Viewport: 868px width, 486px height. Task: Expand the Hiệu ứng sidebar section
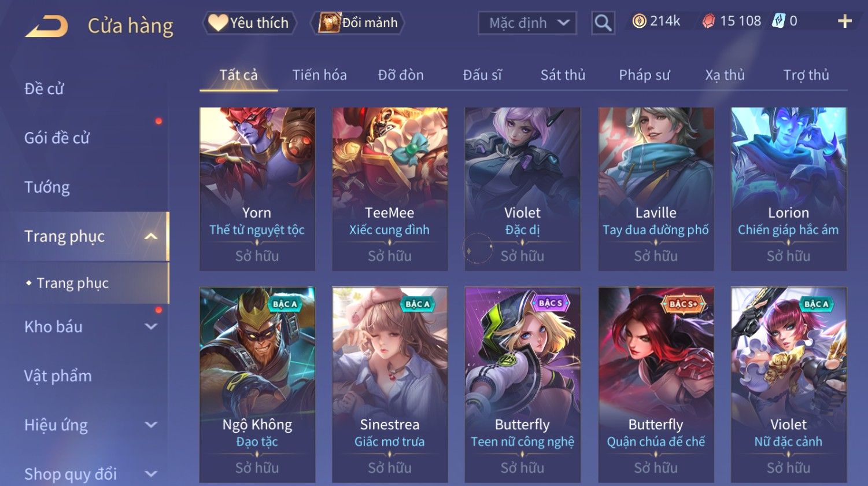(150, 425)
